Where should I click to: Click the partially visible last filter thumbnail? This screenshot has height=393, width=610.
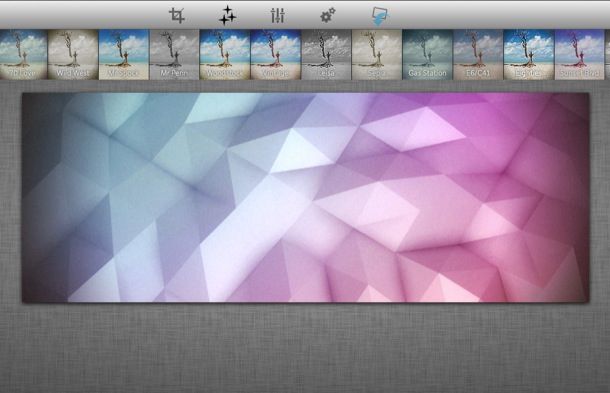point(607,54)
